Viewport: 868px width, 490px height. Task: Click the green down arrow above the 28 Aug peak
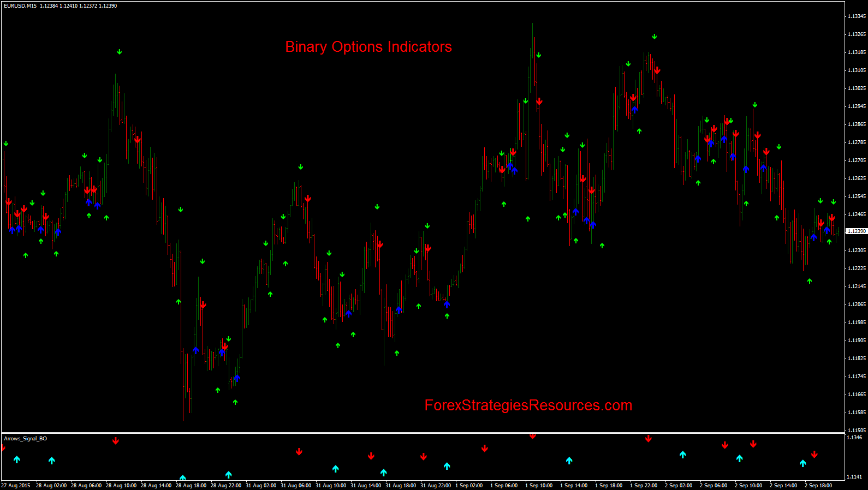coord(120,52)
